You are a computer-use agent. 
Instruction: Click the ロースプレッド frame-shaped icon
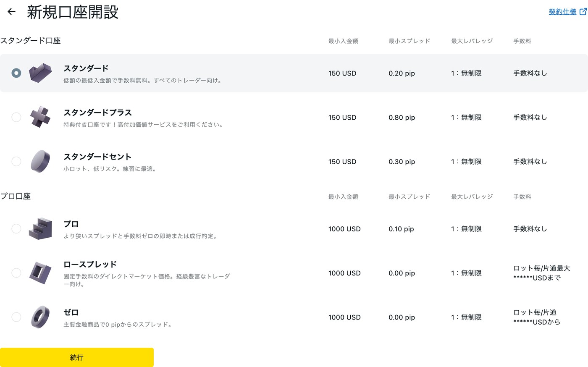tap(40, 273)
